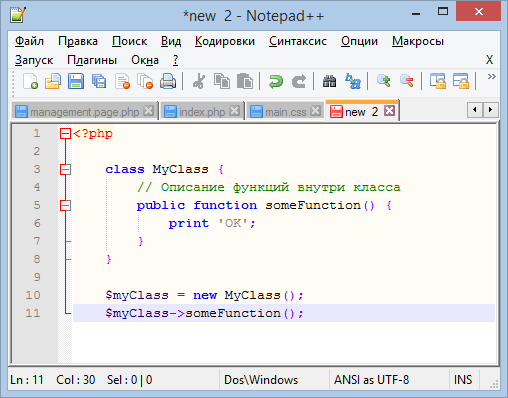Image resolution: width=508 pixels, height=398 pixels.
Task: Click ANSI as UTF-8 encoding in status bar
Action: pos(371,380)
